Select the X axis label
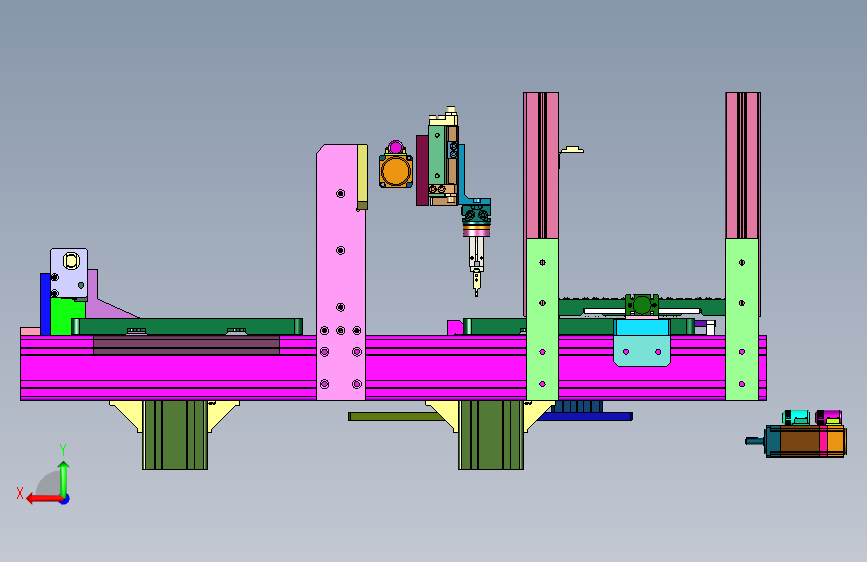Image resolution: width=867 pixels, height=562 pixels. pyautogui.click(x=20, y=493)
